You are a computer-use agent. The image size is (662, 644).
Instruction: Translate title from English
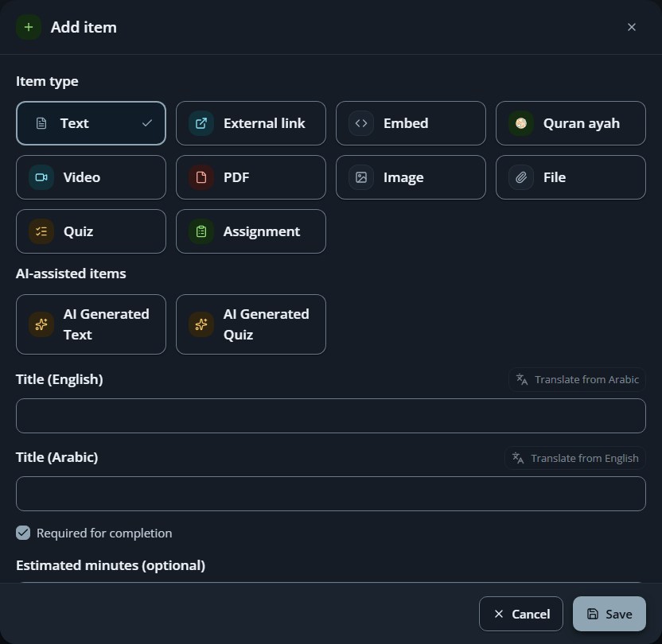point(575,458)
